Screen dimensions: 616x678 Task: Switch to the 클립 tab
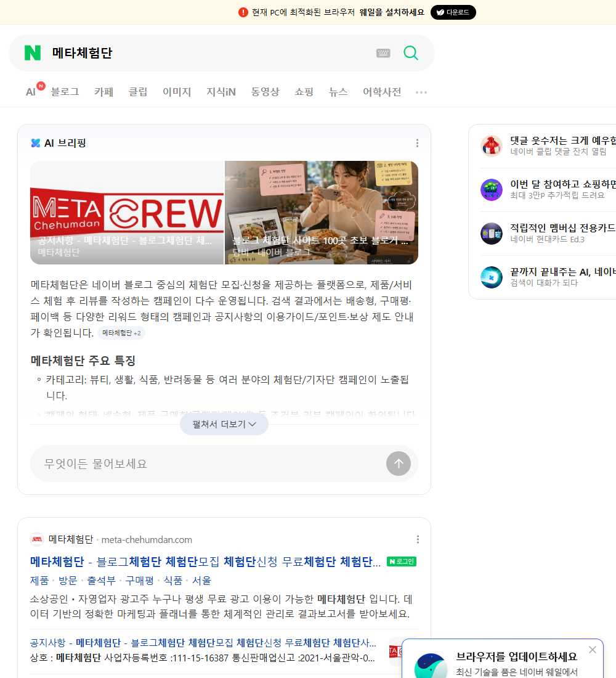(138, 92)
